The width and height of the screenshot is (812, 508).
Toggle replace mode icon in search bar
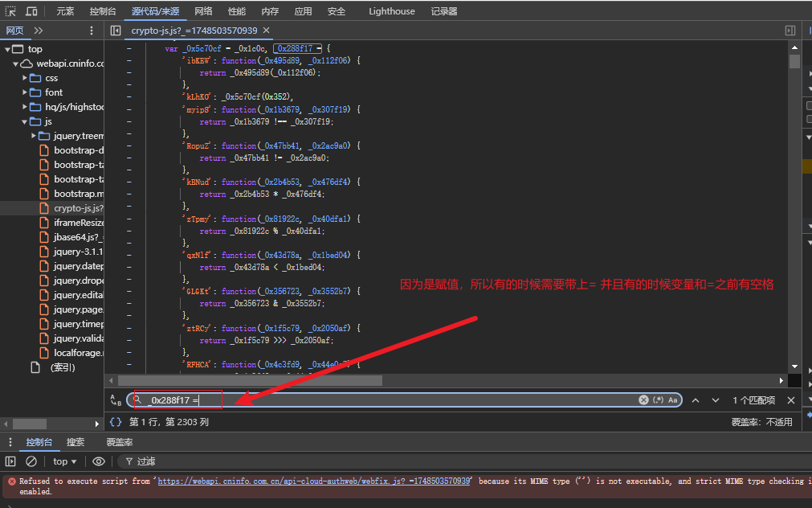point(116,400)
